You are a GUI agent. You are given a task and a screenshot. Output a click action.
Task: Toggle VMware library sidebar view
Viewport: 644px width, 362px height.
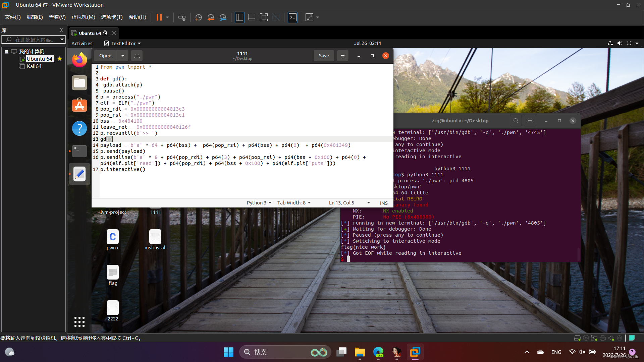click(239, 17)
